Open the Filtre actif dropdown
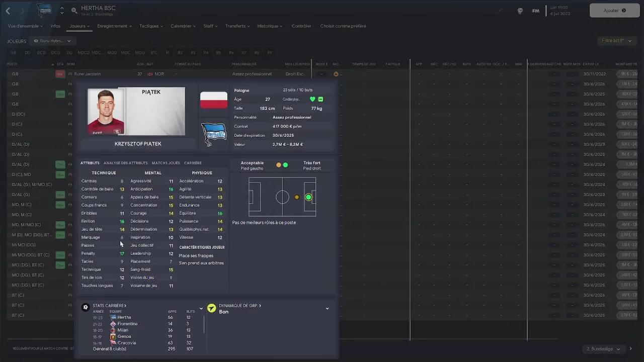This screenshot has width=644, height=362. (x=616, y=41)
